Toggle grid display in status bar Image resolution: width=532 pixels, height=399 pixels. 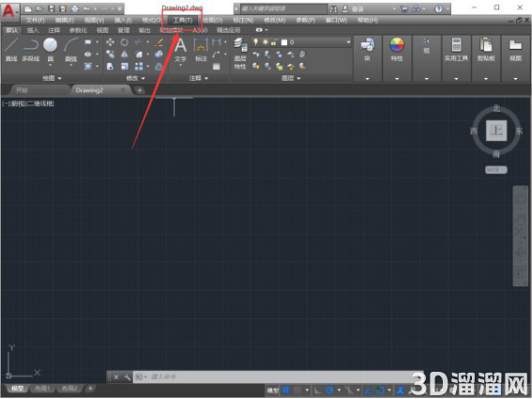(285, 391)
